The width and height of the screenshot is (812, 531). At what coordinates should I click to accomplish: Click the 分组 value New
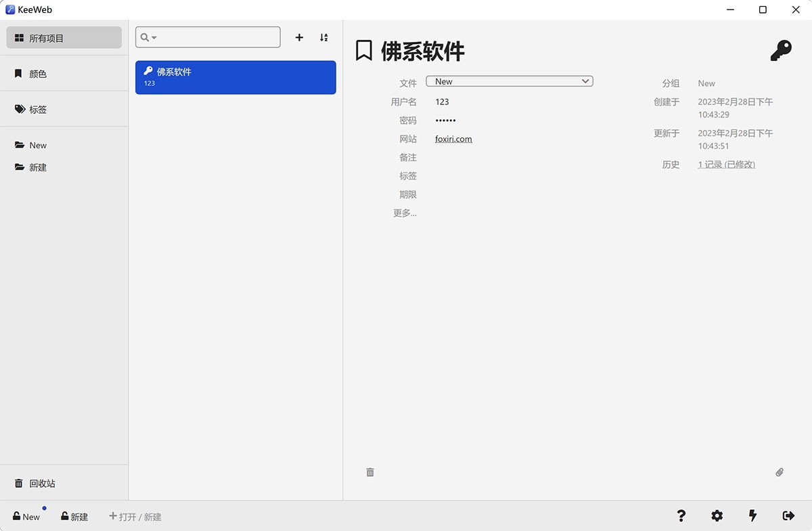click(x=706, y=83)
